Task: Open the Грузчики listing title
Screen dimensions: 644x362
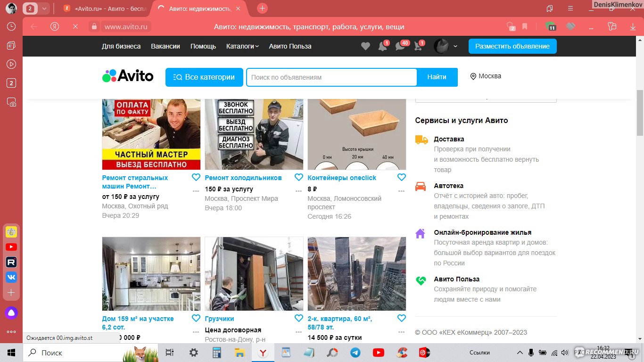Action: (x=219, y=319)
